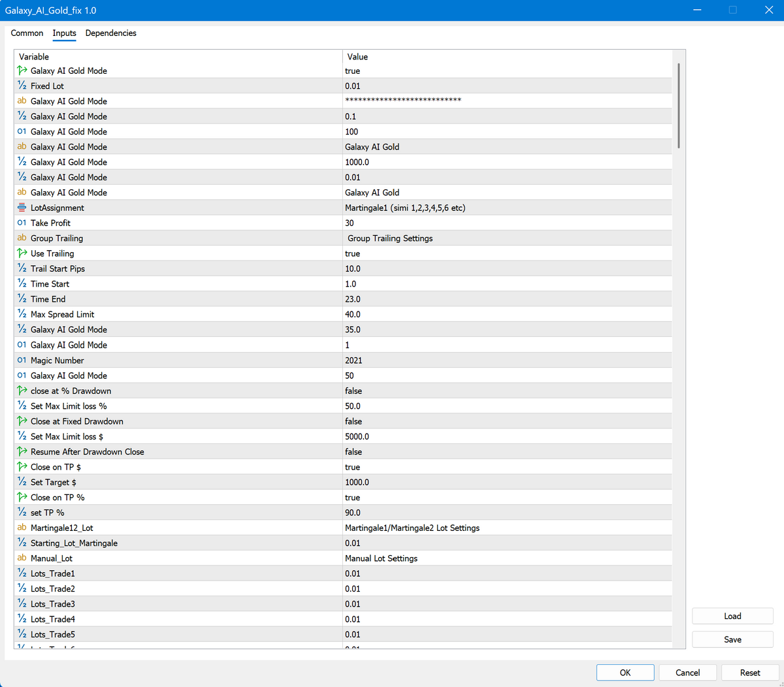This screenshot has width=784, height=687.
Task: Switch to the Common tab
Action: pyautogui.click(x=27, y=33)
